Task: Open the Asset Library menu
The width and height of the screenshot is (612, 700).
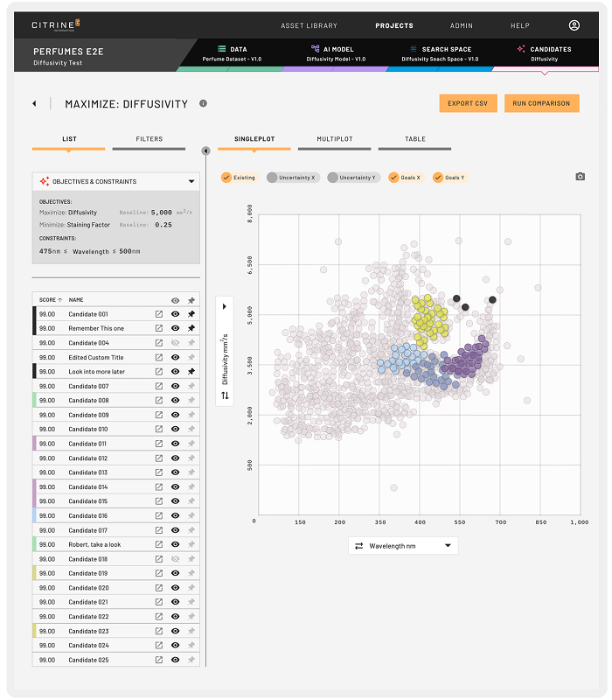Action: tap(309, 26)
